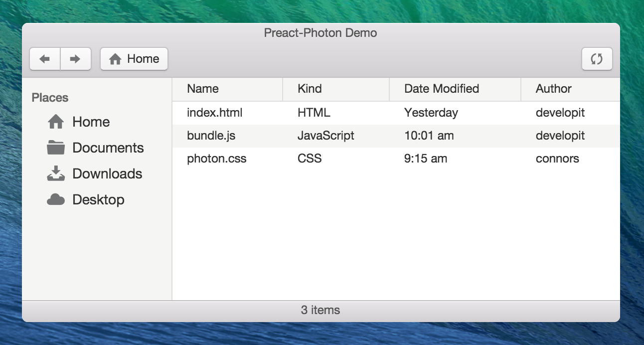Click the forward arrow navigation button
644x345 pixels.
(x=75, y=59)
